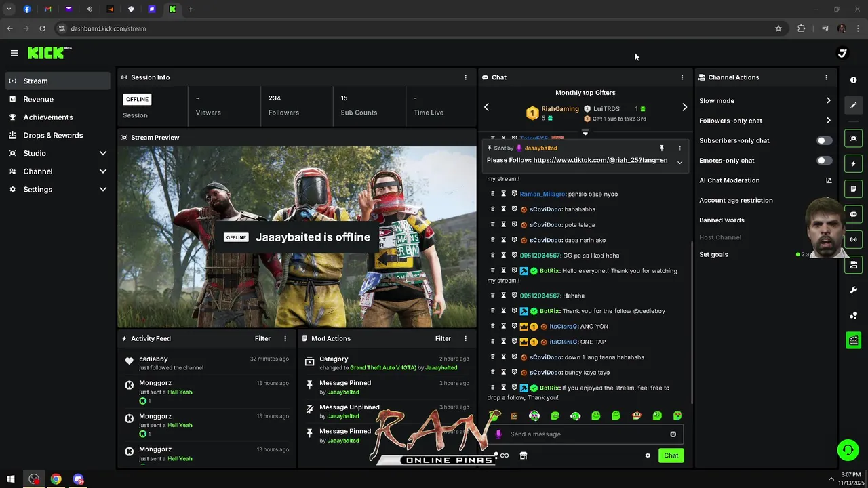This screenshot has width=868, height=488.
Task: Click the shop icon below message box
Action: coord(523,455)
